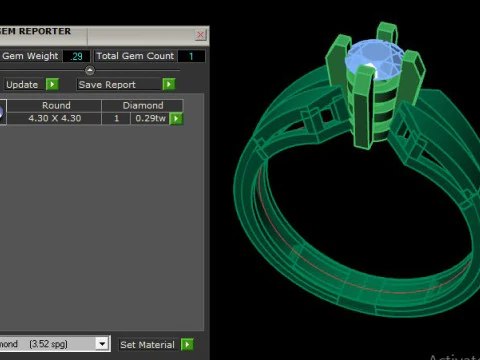Click the Gem Weight value field .29
Screen dimensions: 480x360
click(x=76, y=56)
